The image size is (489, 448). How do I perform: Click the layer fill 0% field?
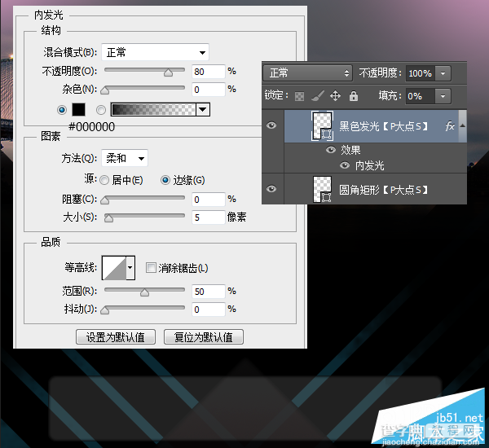pos(421,96)
